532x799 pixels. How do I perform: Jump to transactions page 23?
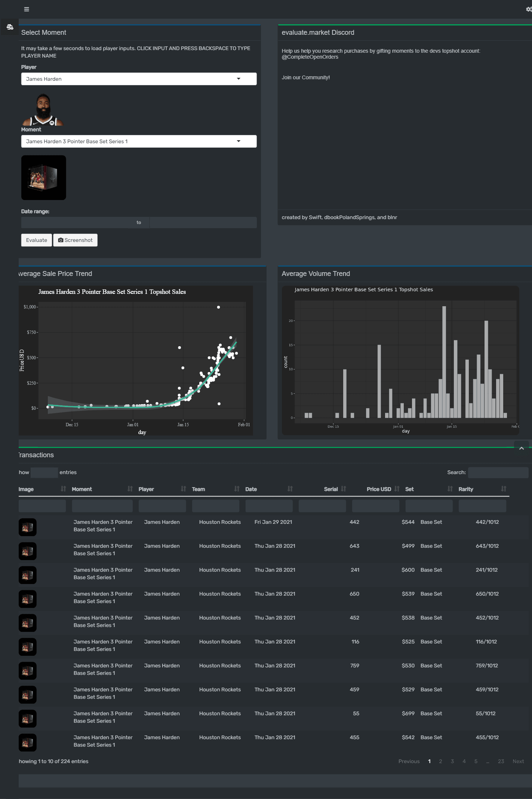point(501,761)
